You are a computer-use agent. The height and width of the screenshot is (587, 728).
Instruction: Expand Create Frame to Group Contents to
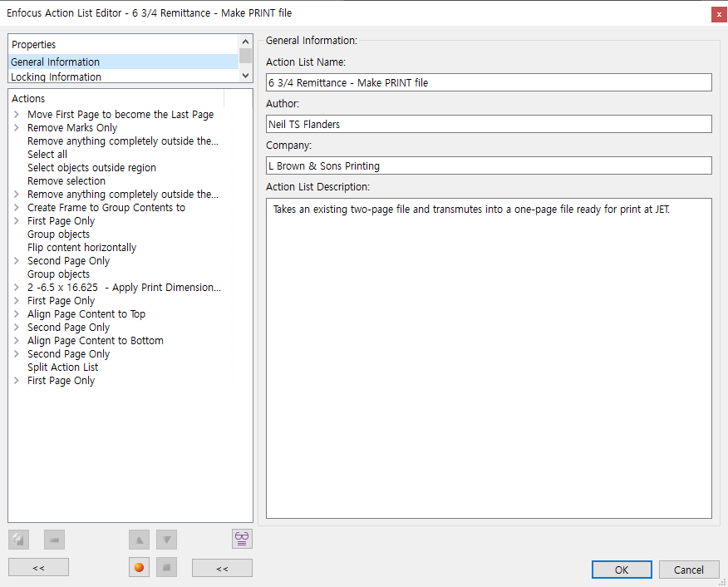click(17, 208)
